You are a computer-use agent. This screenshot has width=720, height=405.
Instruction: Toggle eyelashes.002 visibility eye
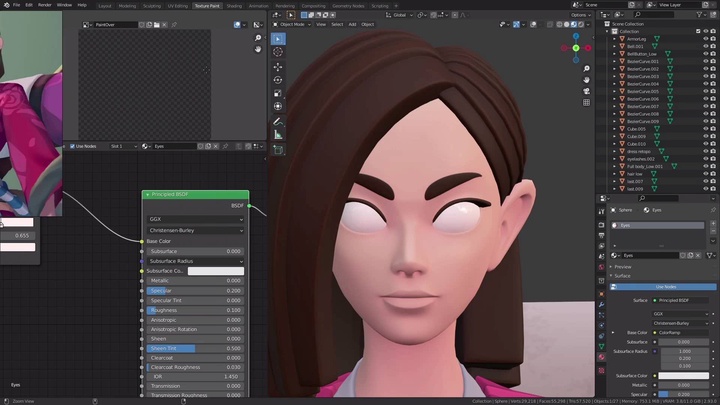point(706,159)
